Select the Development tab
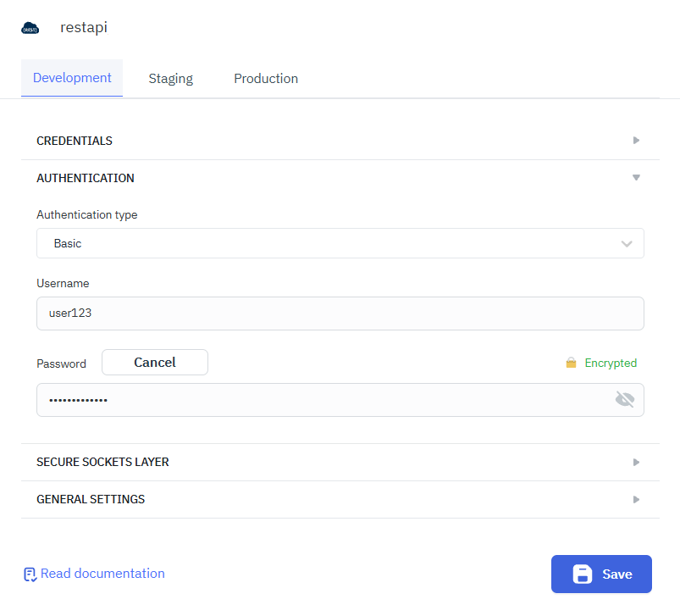 click(x=72, y=78)
